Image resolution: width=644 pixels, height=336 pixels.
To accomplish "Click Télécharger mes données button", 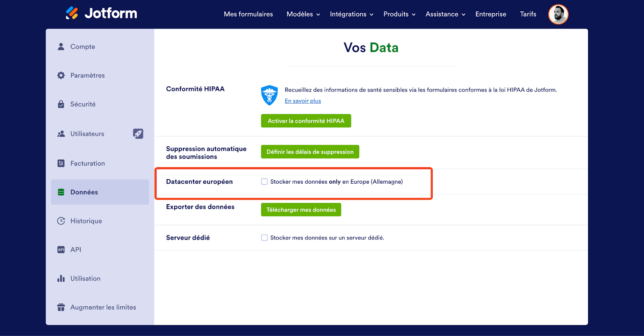I will point(301,210).
